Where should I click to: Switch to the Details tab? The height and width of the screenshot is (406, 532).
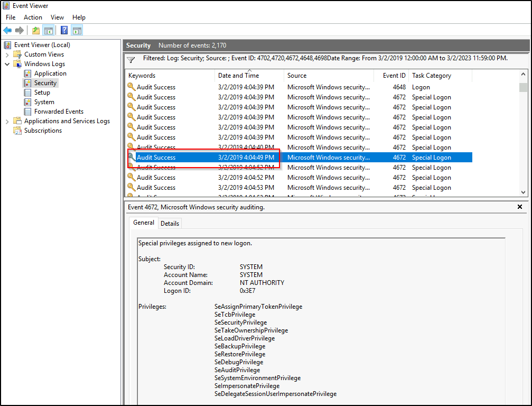pos(170,223)
